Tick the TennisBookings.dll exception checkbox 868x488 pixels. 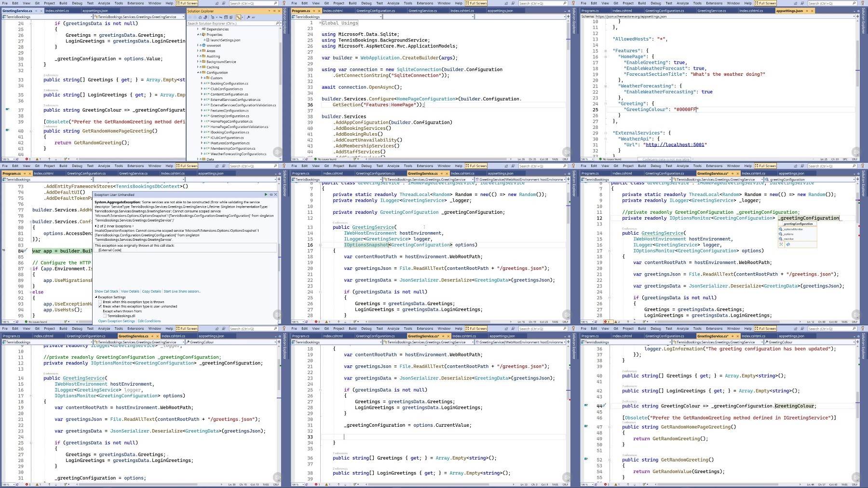click(x=105, y=316)
